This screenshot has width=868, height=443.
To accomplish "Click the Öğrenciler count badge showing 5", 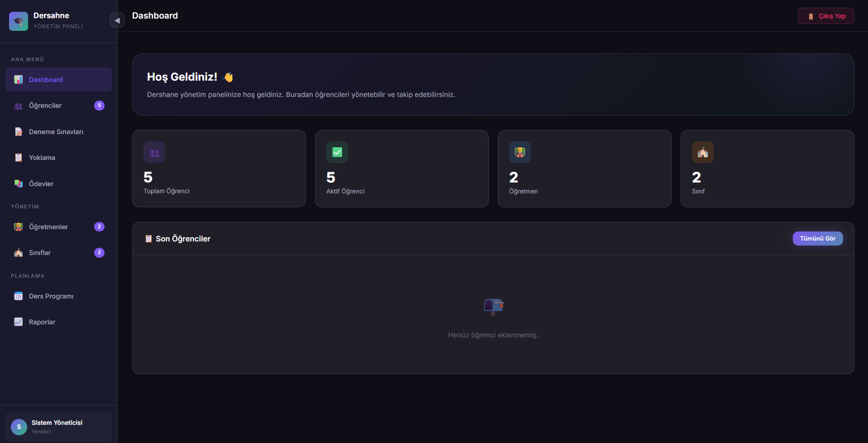I will click(99, 105).
